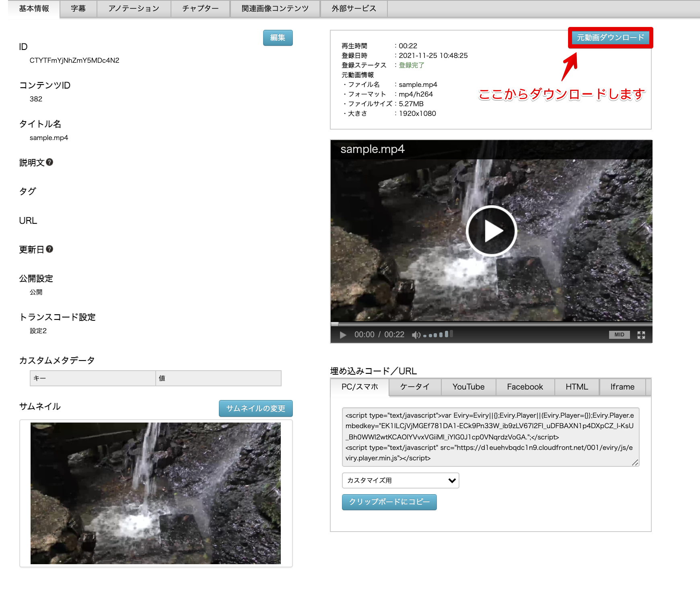This screenshot has height=598, width=700.
Task: Switch to the チャプター tab
Action: click(x=200, y=9)
